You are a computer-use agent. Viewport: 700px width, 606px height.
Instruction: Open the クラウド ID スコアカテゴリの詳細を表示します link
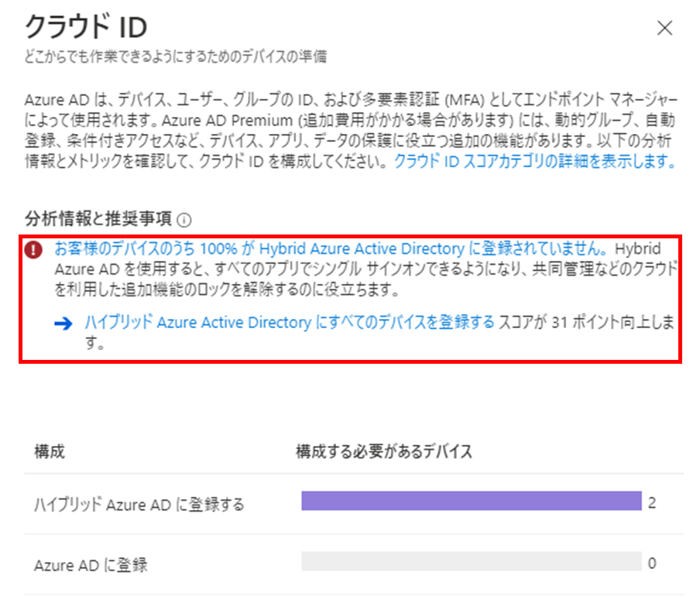click(x=535, y=161)
